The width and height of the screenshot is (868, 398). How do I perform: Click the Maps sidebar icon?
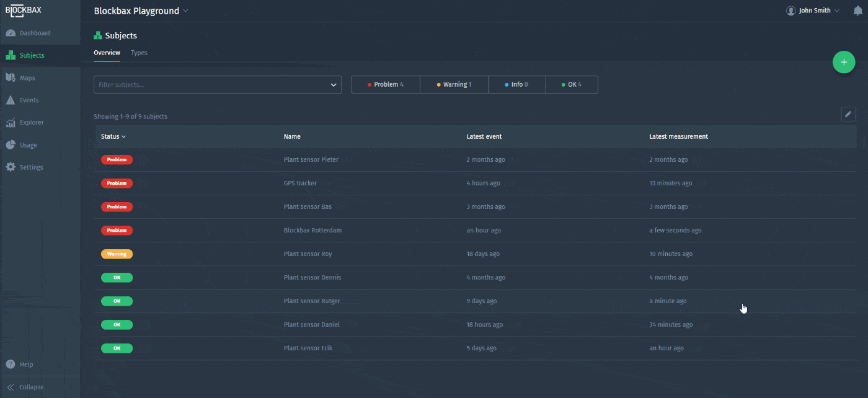tap(11, 77)
